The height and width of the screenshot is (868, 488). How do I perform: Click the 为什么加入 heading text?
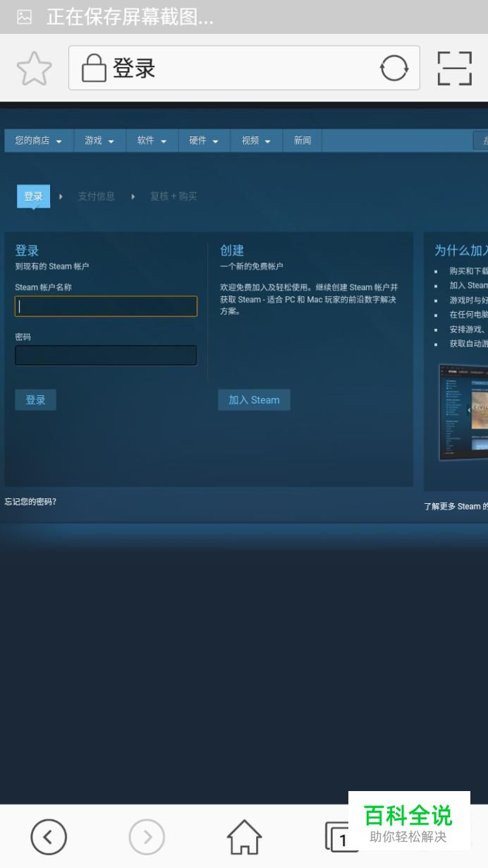461,251
